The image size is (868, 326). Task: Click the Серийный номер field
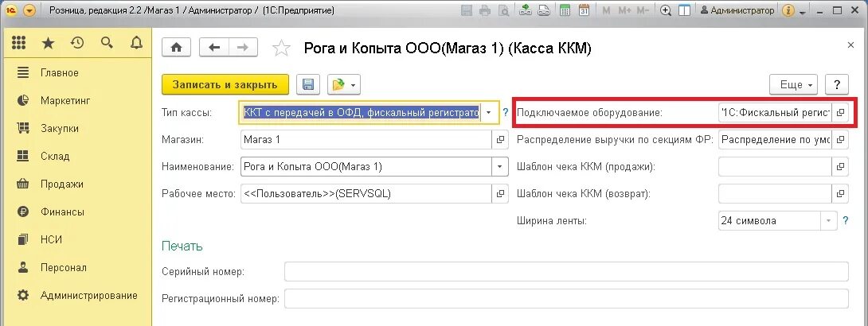(566, 272)
